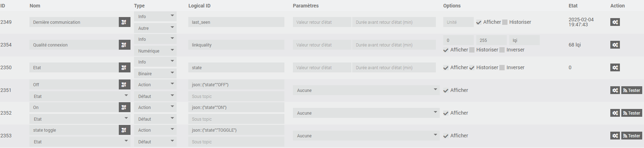Open Etat linked-info dropdown under On
The image size is (644, 148).
pos(80,119)
